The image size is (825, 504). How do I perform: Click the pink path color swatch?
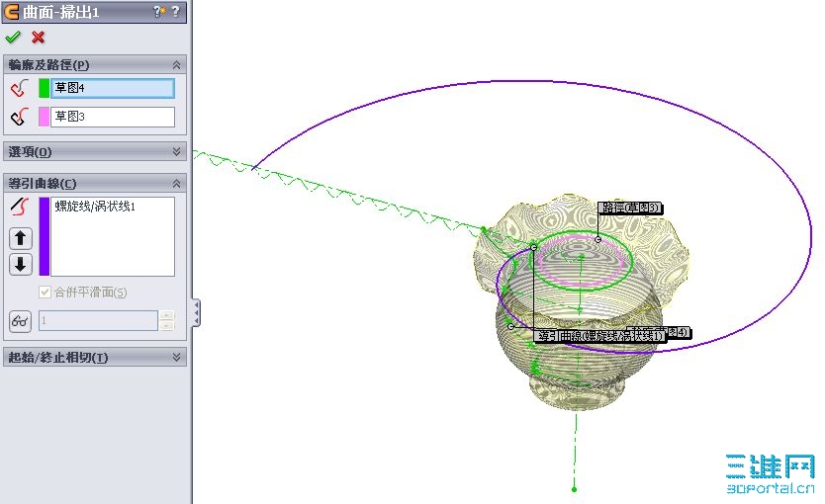[x=45, y=117]
